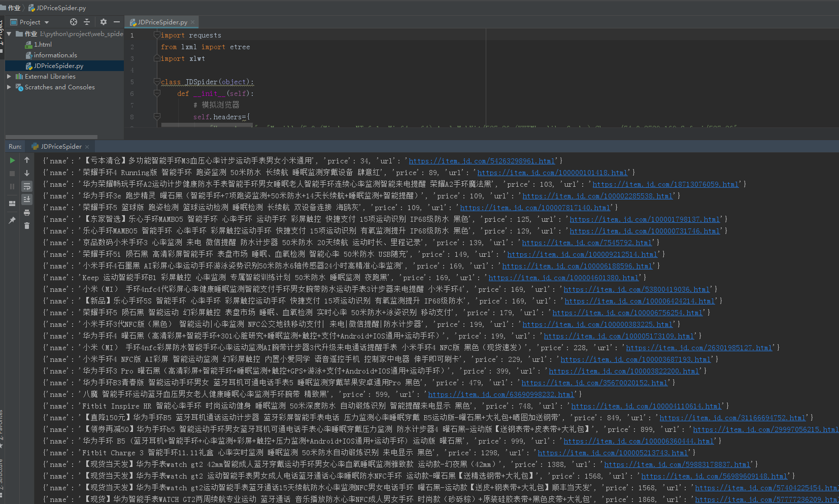Click the 作业 folder in the breadcrumb bar

click(x=11, y=8)
